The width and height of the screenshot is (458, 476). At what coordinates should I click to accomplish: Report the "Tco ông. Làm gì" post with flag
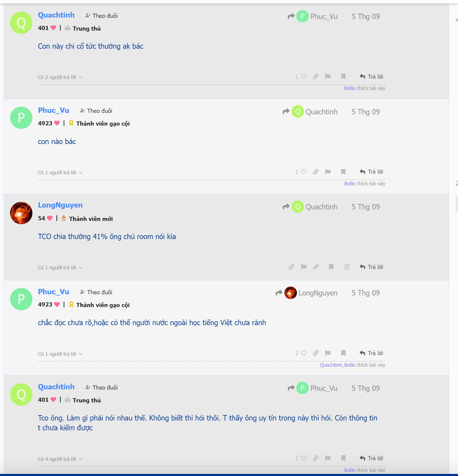(328, 458)
